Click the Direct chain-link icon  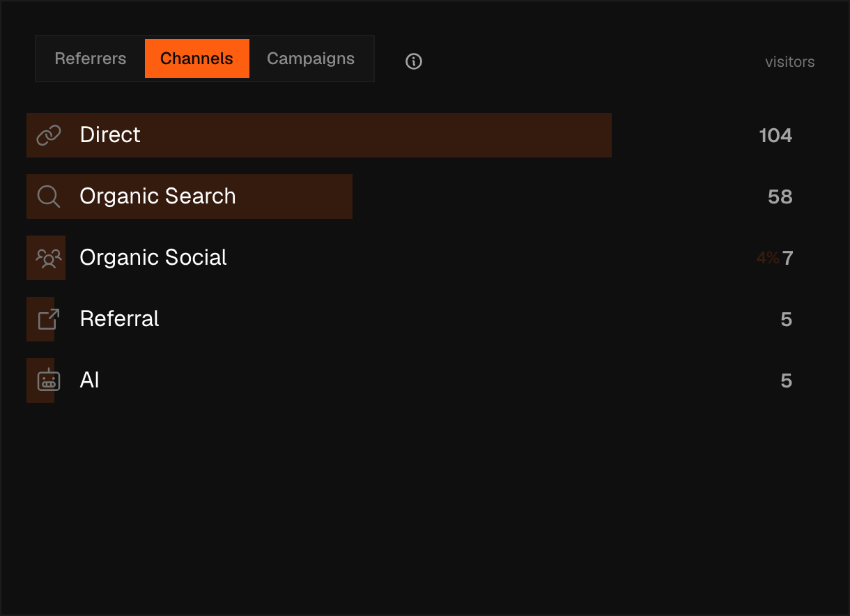click(49, 135)
